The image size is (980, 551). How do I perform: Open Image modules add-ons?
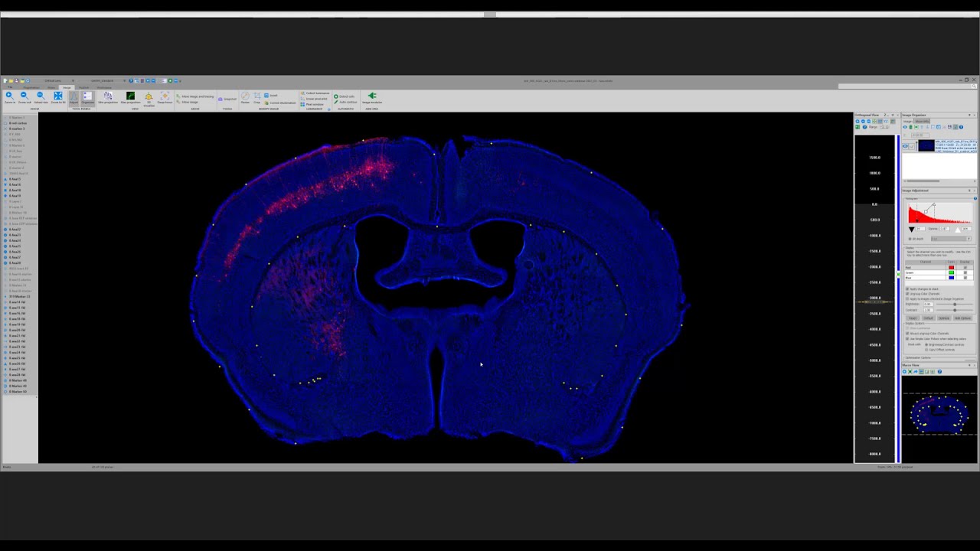click(x=372, y=97)
